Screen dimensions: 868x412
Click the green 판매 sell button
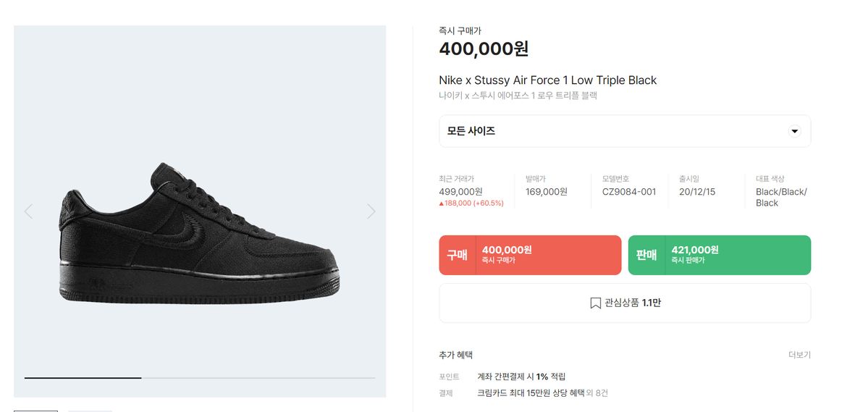(x=719, y=256)
